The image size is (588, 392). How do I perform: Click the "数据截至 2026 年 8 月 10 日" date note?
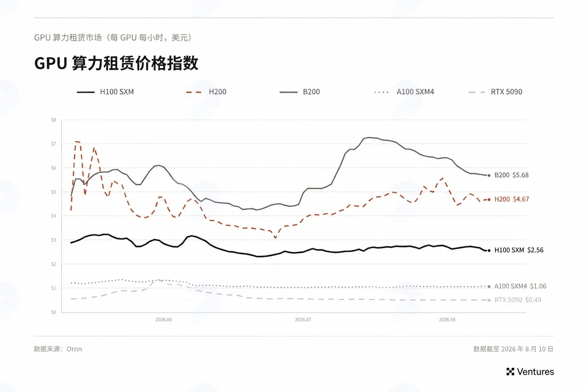coord(513,349)
